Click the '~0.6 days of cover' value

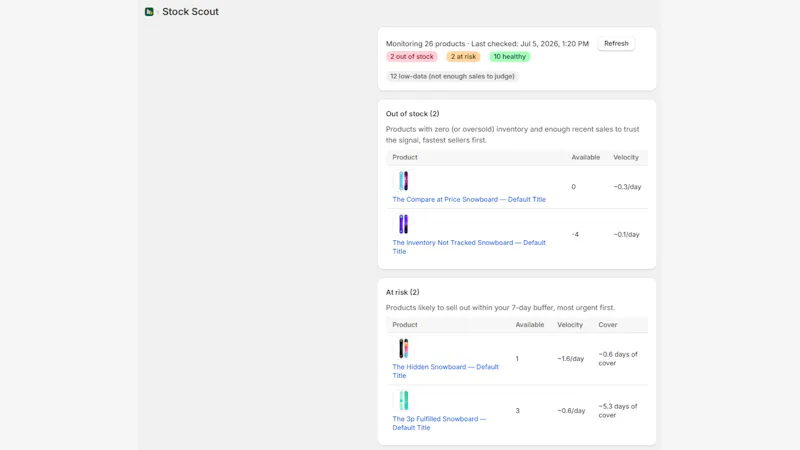[618, 359]
